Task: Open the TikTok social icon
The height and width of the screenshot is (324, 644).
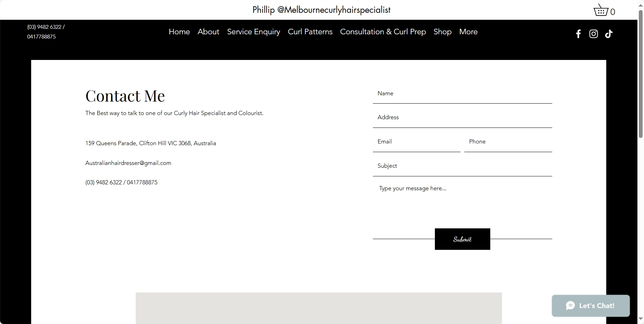Action: (x=609, y=34)
